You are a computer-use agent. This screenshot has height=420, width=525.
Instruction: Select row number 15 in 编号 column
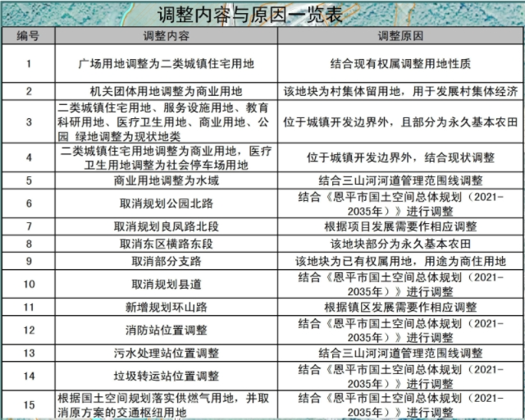[x=28, y=404]
